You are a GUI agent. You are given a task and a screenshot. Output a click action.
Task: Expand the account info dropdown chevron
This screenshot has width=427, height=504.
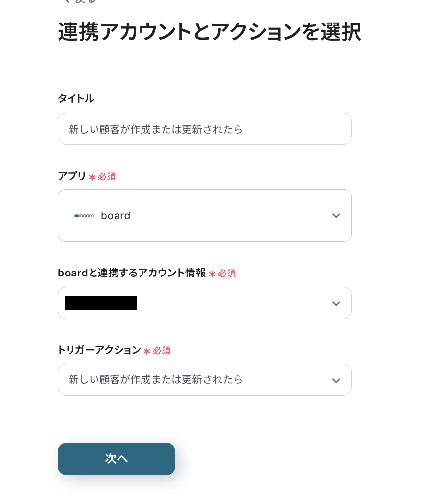tap(336, 303)
